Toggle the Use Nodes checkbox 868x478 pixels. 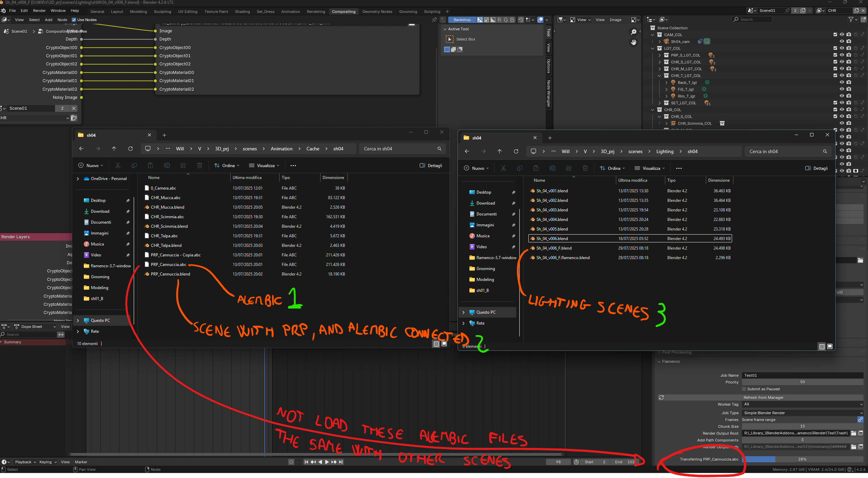point(74,20)
